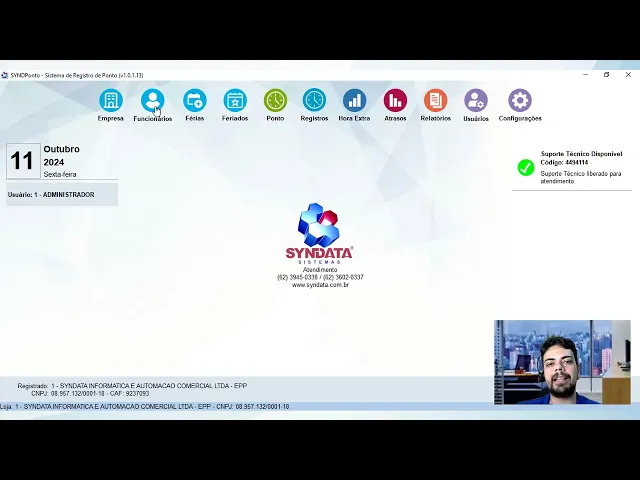This screenshot has width=640, height=480.
Task: Open the Férias calendar icon
Action: (195, 100)
